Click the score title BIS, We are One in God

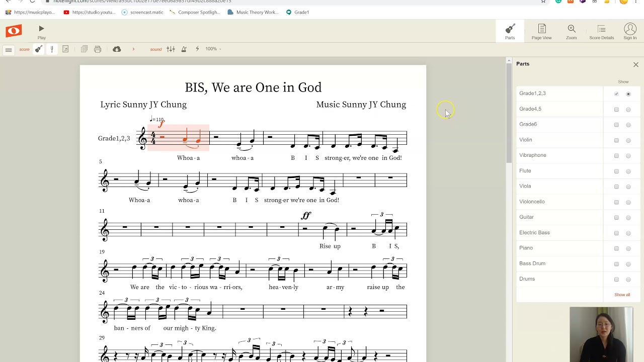(253, 87)
